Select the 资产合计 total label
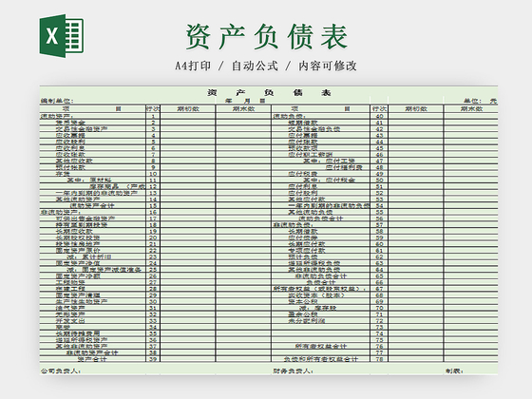 coord(92,359)
